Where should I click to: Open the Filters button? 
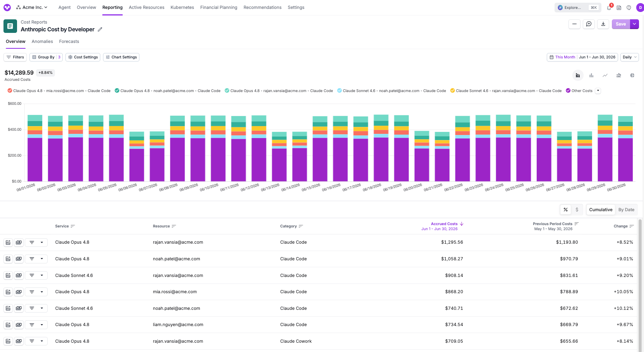[15, 57]
